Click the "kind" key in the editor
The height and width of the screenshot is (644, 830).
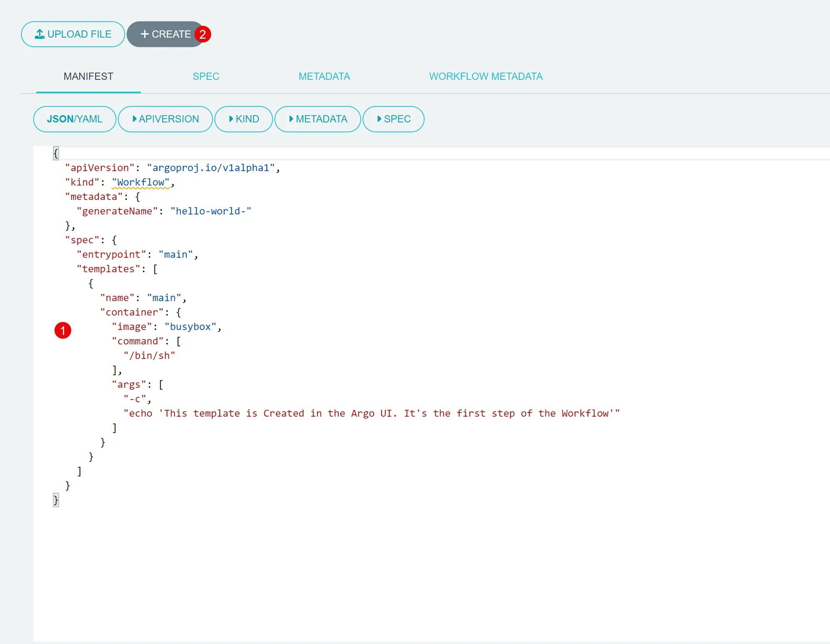[82, 182]
